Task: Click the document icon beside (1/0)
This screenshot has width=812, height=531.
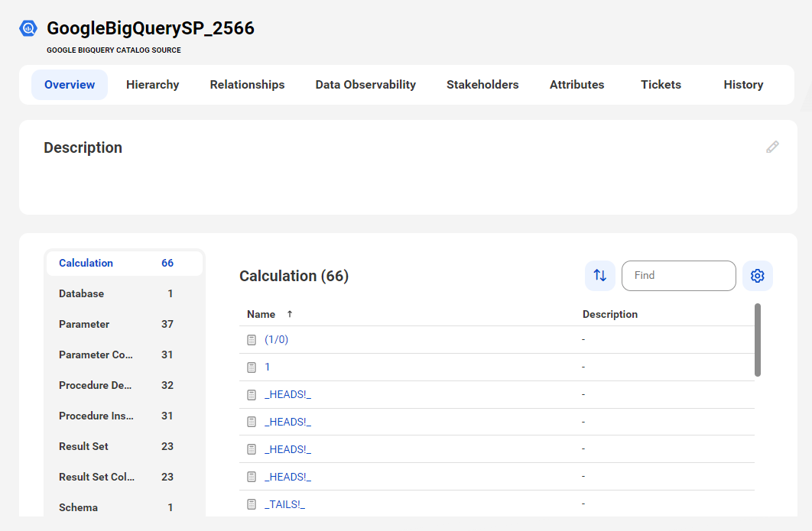Action: 252,340
